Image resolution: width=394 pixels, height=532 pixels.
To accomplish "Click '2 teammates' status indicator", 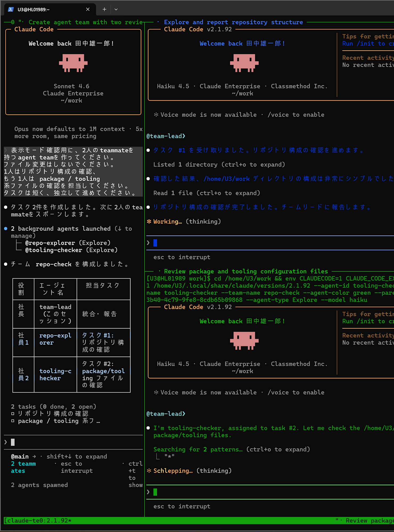I will (x=23, y=467).
